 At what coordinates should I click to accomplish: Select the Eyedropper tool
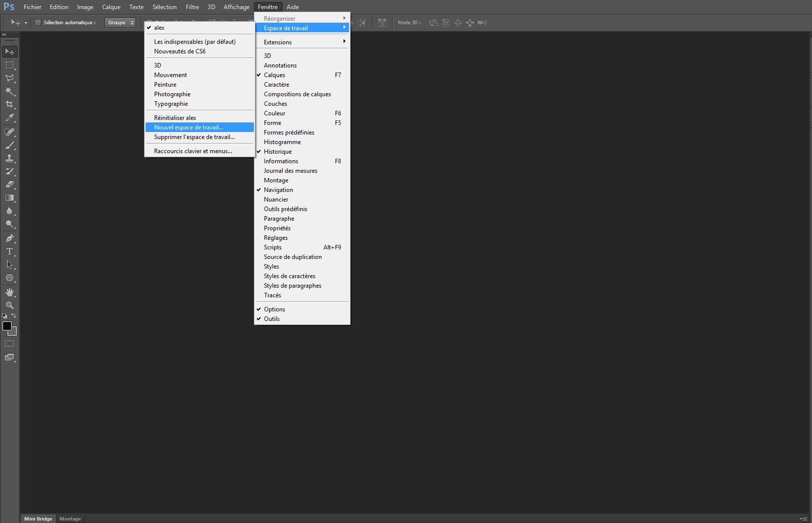click(x=10, y=117)
